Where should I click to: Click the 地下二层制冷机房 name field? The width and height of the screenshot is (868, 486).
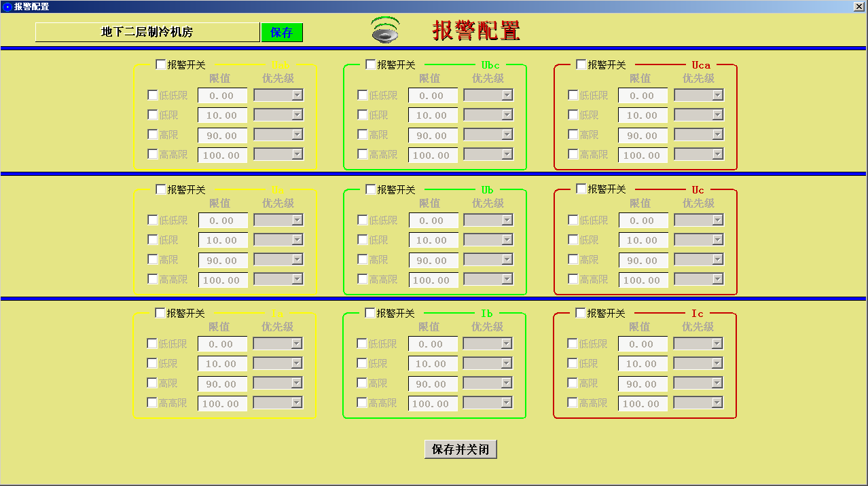[x=147, y=33]
